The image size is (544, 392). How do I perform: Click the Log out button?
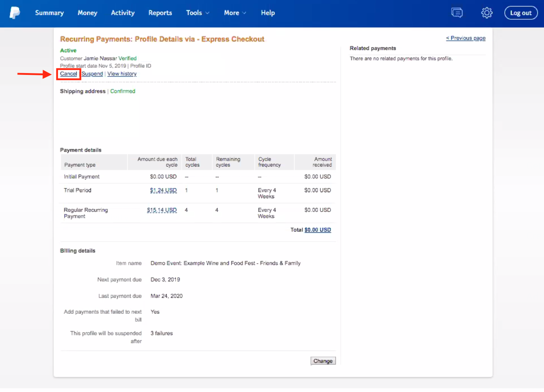click(521, 13)
